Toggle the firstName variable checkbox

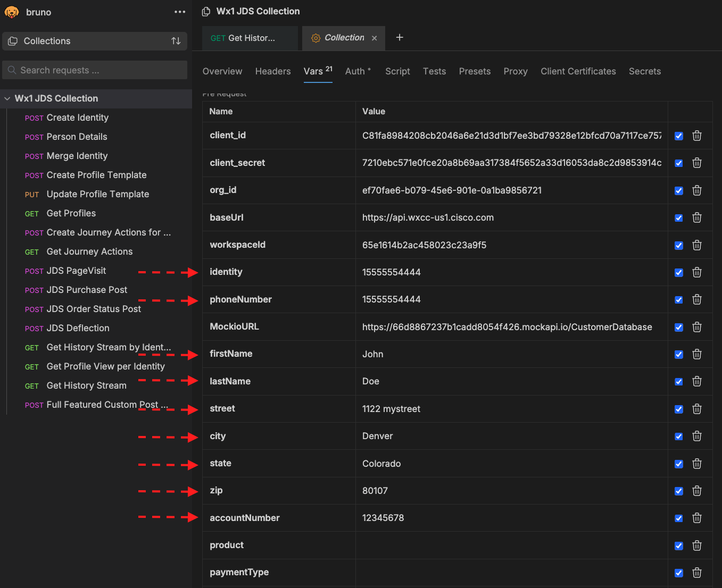point(679,355)
